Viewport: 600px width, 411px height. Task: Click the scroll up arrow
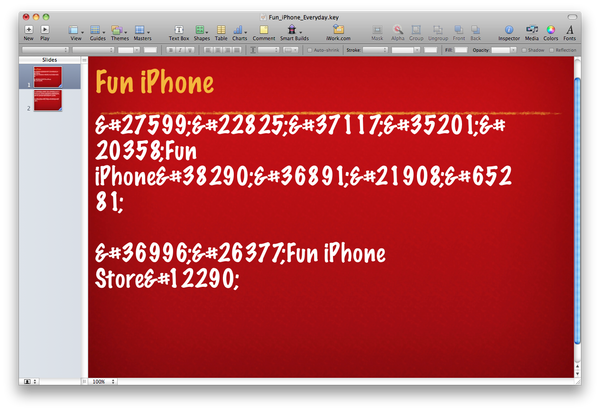click(x=577, y=367)
